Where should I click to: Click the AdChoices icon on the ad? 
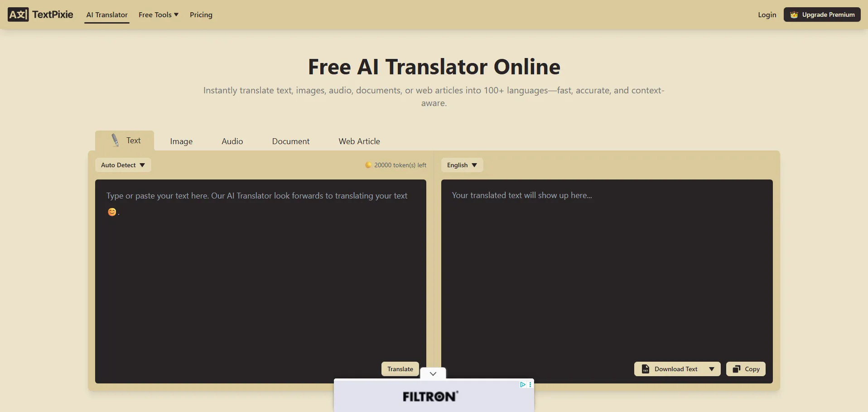(522, 384)
